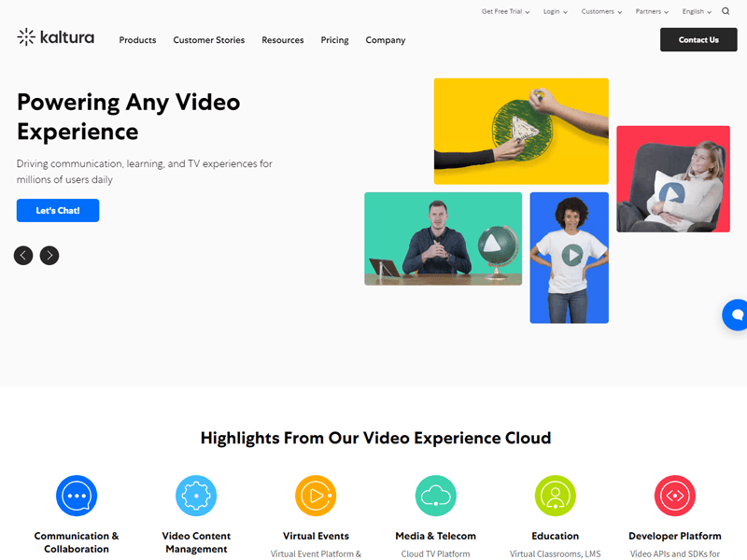
Task: Open the Virtual Events heading link
Action: pos(316,536)
